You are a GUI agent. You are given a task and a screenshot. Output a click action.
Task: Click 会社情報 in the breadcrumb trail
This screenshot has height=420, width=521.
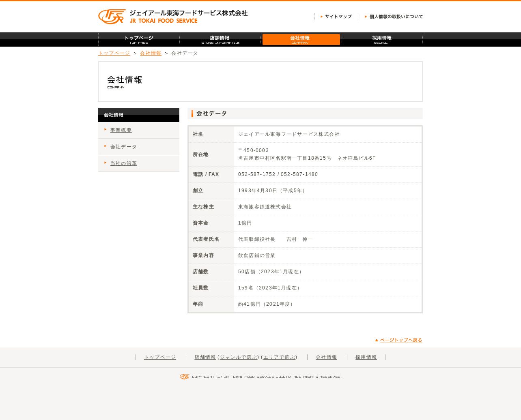coord(151,53)
